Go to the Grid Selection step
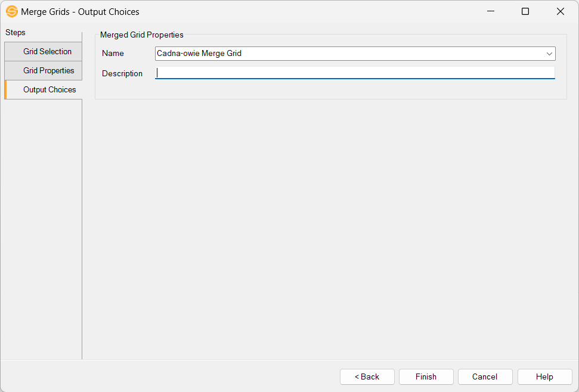This screenshot has height=392, width=579. (x=47, y=52)
